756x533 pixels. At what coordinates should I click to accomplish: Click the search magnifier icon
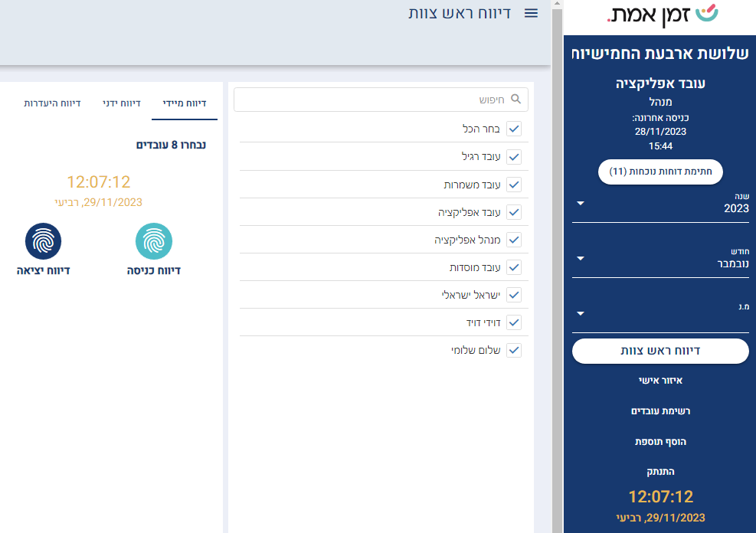(515, 100)
